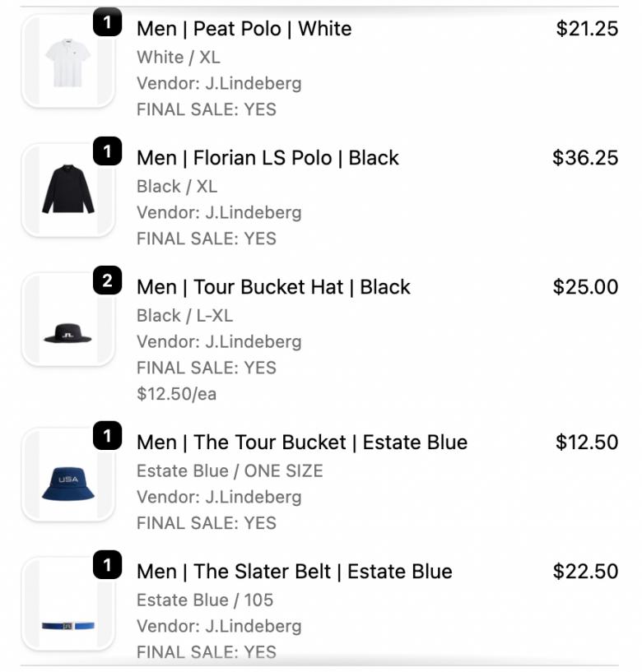Click the white Peat Polo thumbnail
Screen dimensions: 642x672
(x=67, y=62)
